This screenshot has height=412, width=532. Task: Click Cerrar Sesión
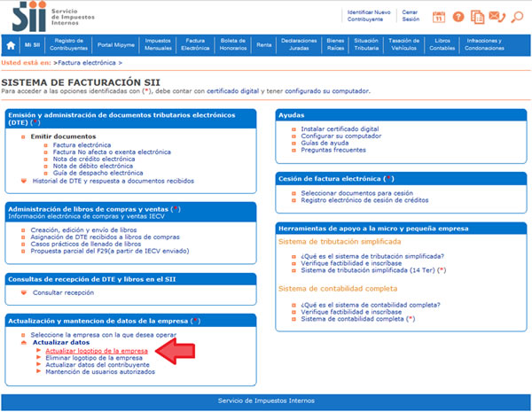(411, 16)
